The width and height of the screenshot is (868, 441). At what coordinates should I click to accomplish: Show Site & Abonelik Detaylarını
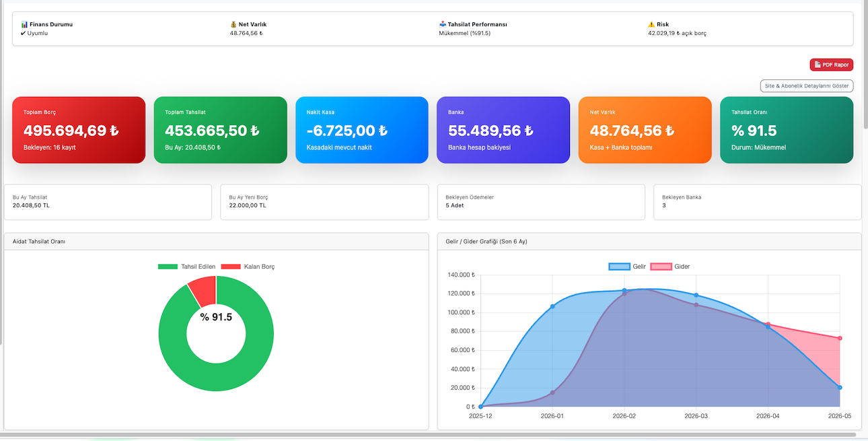[807, 86]
